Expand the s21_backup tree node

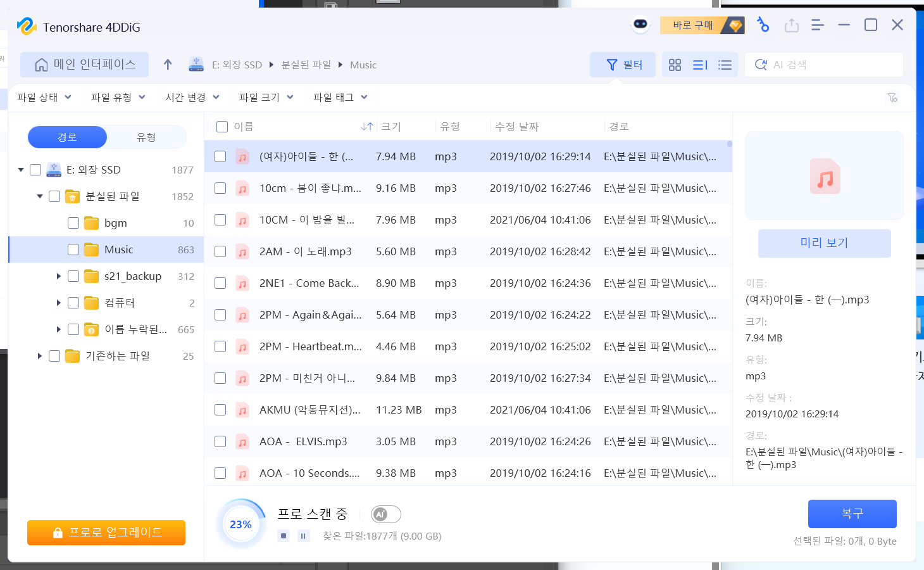(x=59, y=276)
